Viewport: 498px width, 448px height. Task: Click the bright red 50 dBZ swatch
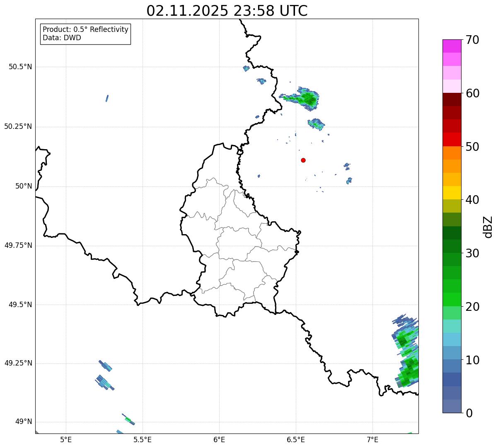[452, 140]
